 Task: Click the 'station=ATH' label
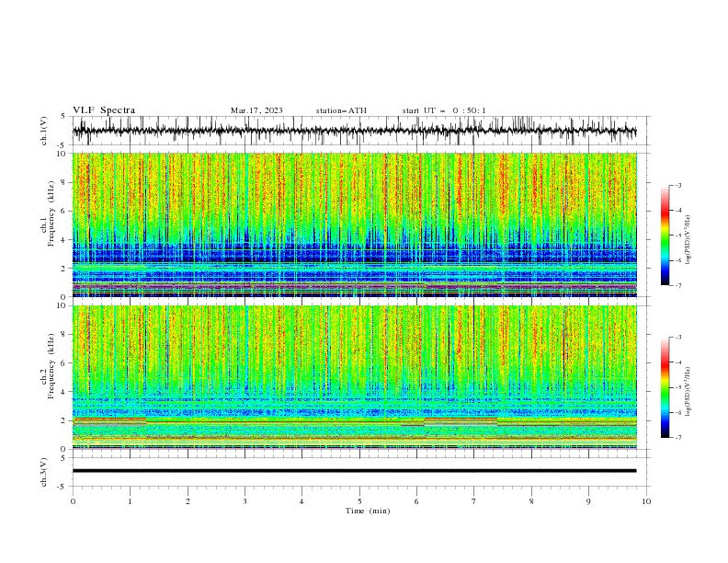(x=341, y=110)
